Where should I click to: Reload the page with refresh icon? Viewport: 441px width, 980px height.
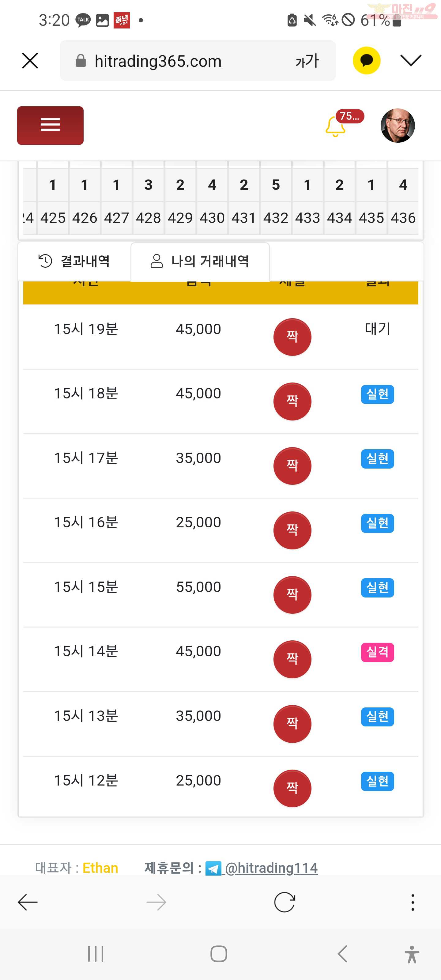tap(285, 902)
